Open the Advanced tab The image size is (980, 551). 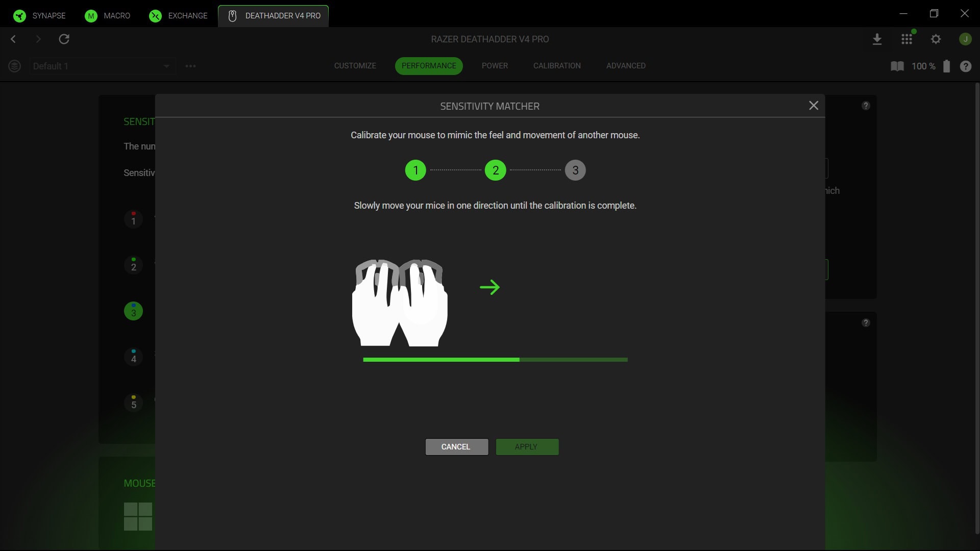[626, 66]
